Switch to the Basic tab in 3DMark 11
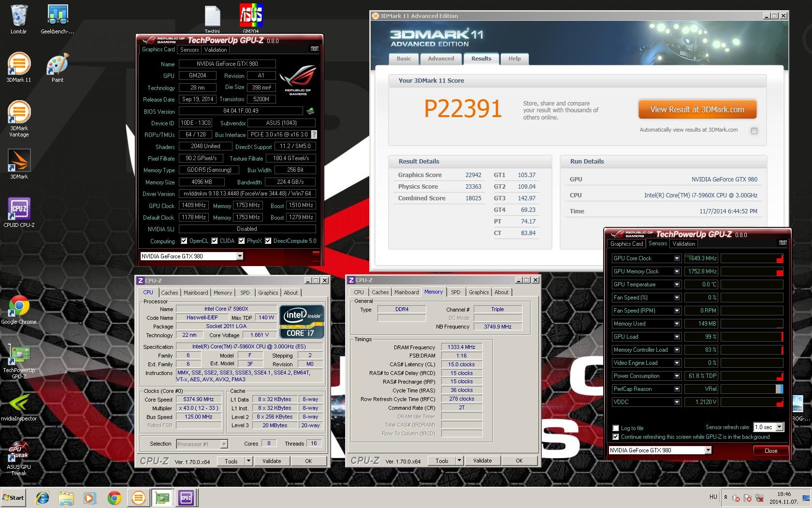Screen dimensions: 812x508 click(404, 59)
